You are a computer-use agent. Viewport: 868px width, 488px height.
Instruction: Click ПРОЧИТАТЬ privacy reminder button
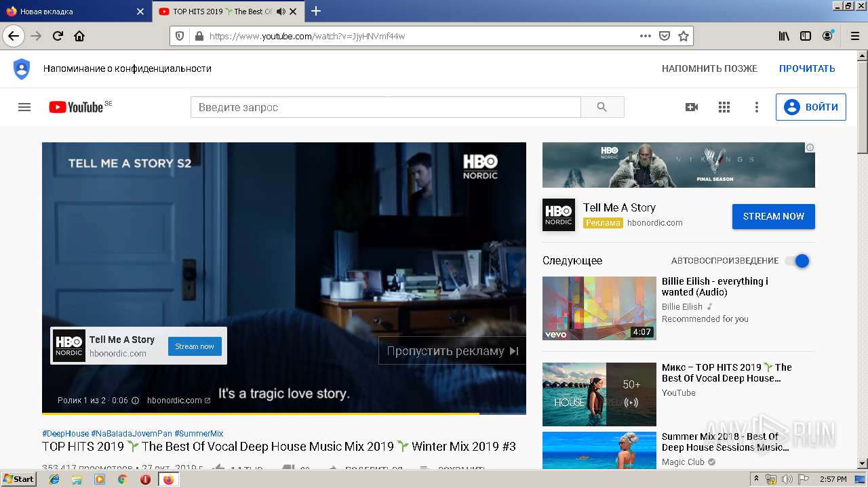pos(807,68)
